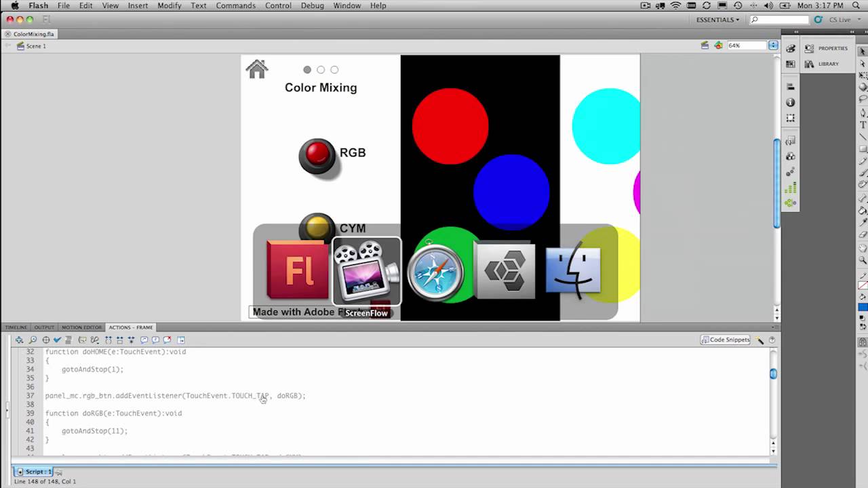Click the Script assist wand icon
Viewport: 868px width, 488px height.
pos(761,340)
